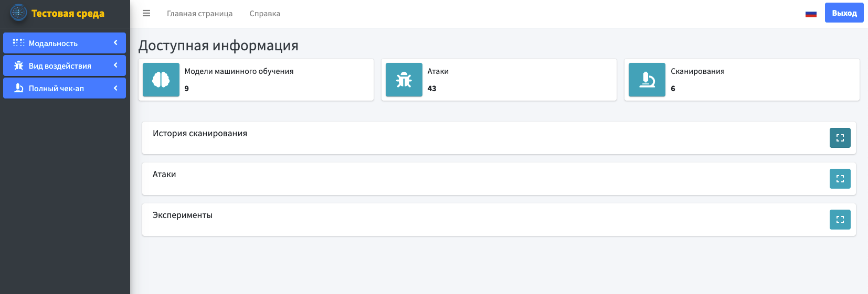The height and width of the screenshot is (294, 868).
Task: Maximize the Эксперименты panel
Action: 840,220
